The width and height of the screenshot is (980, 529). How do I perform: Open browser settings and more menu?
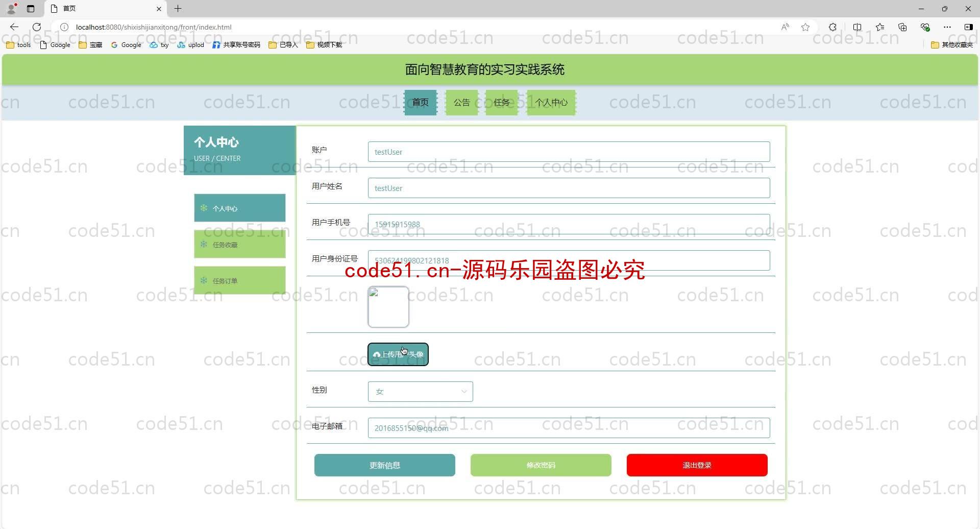coord(947,27)
